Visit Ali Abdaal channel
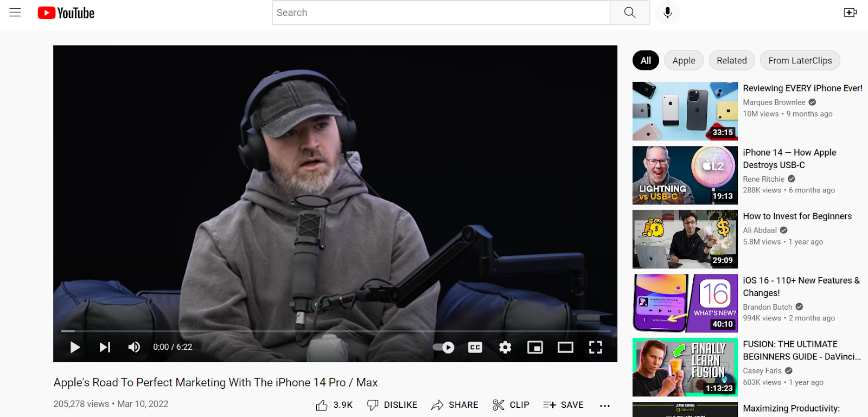 [760, 230]
